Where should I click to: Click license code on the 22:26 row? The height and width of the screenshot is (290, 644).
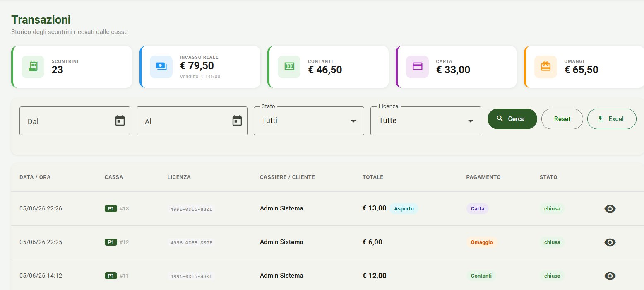(x=191, y=209)
